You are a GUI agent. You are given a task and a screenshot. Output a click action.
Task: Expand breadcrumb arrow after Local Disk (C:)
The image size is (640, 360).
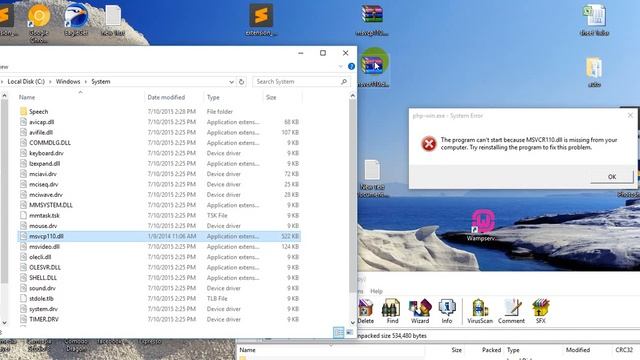tap(51, 82)
